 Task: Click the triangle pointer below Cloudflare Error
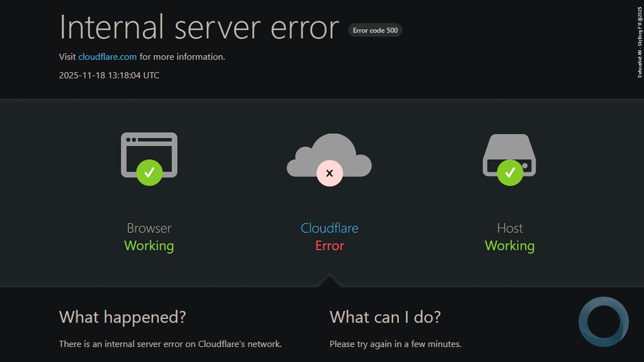[329, 282]
